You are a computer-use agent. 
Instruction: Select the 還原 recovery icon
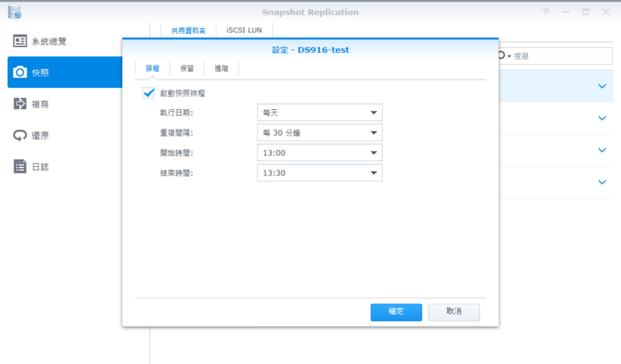pyautogui.click(x=20, y=136)
